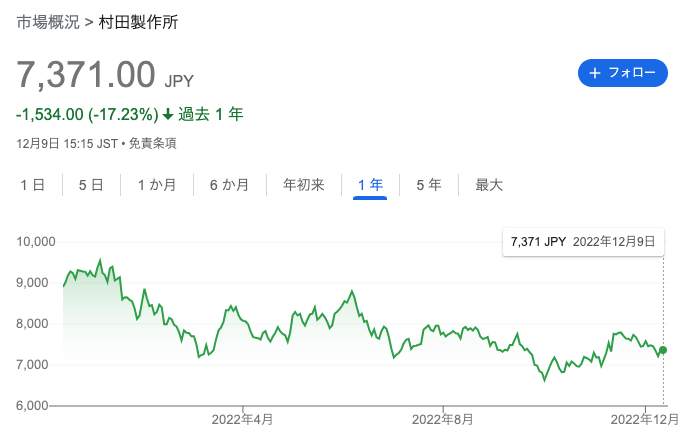Click the down arrow icon next to 過去1年
The width and height of the screenshot is (689, 439).
(x=168, y=115)
